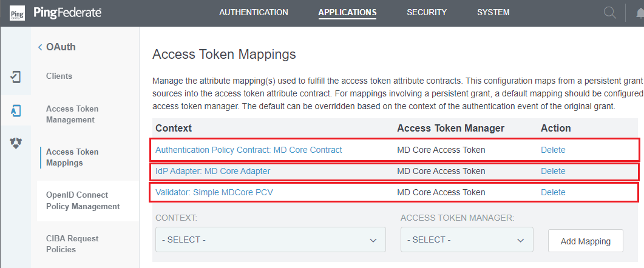This screenshot has height=268, width=644.
Task: Expand the ACCESS TOKEN MANAGER dropdown
Action: 467,240
